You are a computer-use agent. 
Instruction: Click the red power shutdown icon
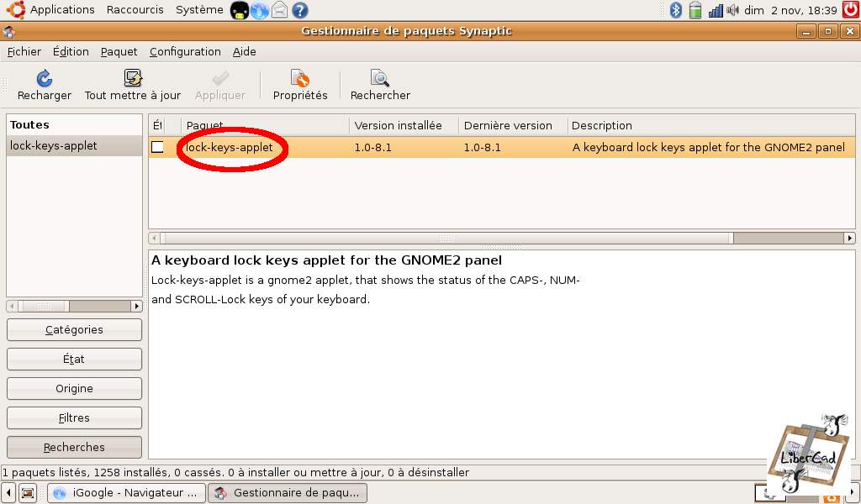pos(851,9)
